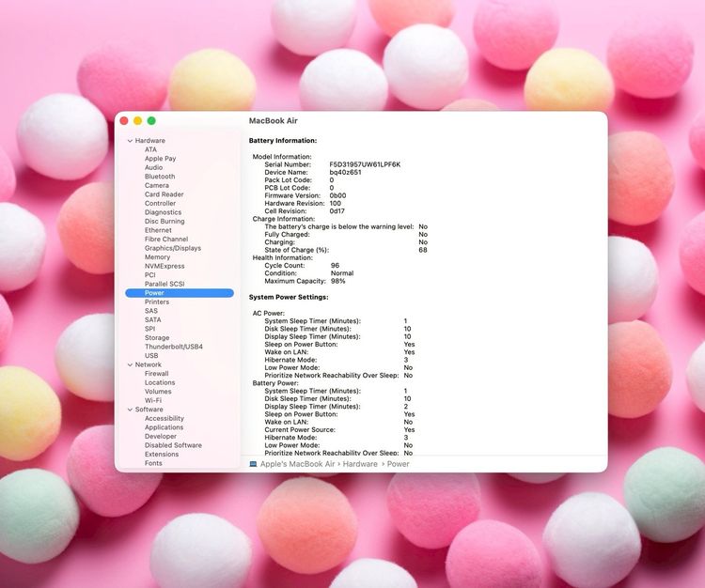Select Graphics/Displays in the sidebar
This screenshot has height=588, width=705.
(x=173, y=248)
